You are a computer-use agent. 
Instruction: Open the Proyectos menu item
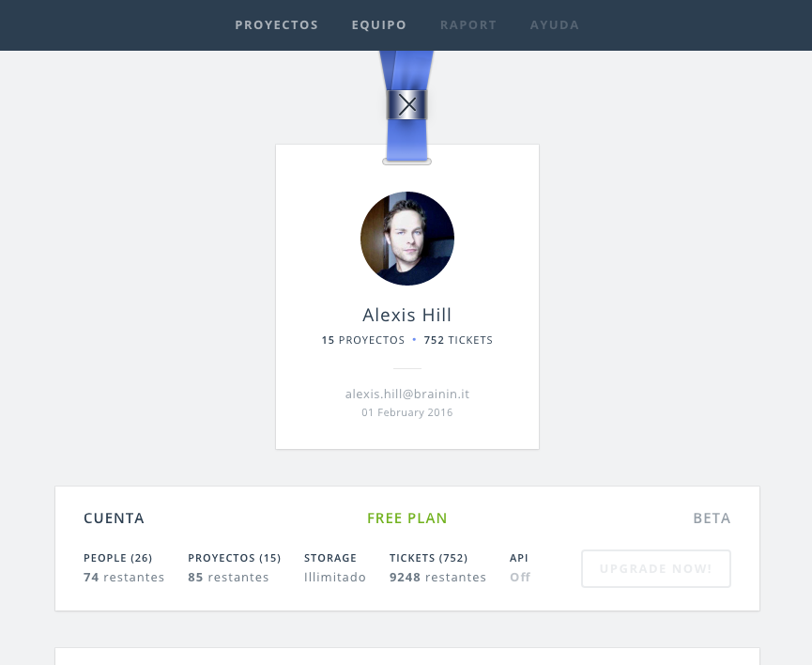coord(277,25)
